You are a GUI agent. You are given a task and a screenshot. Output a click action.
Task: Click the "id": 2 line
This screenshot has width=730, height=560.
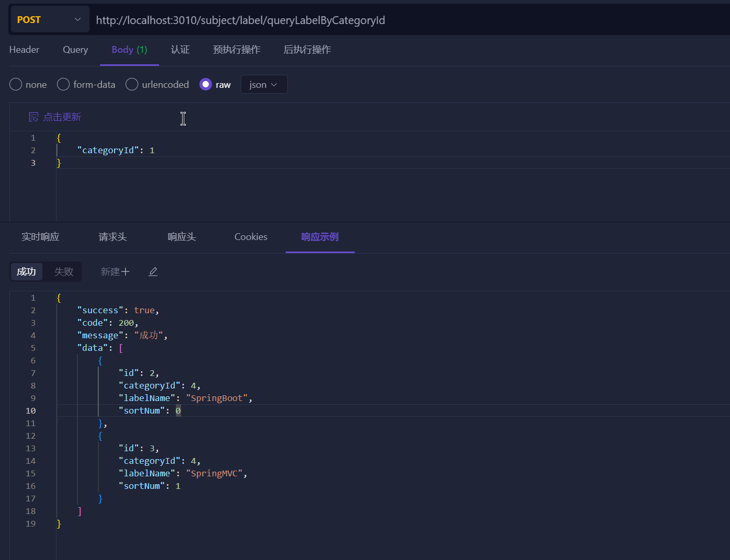(x=139, y=373)
